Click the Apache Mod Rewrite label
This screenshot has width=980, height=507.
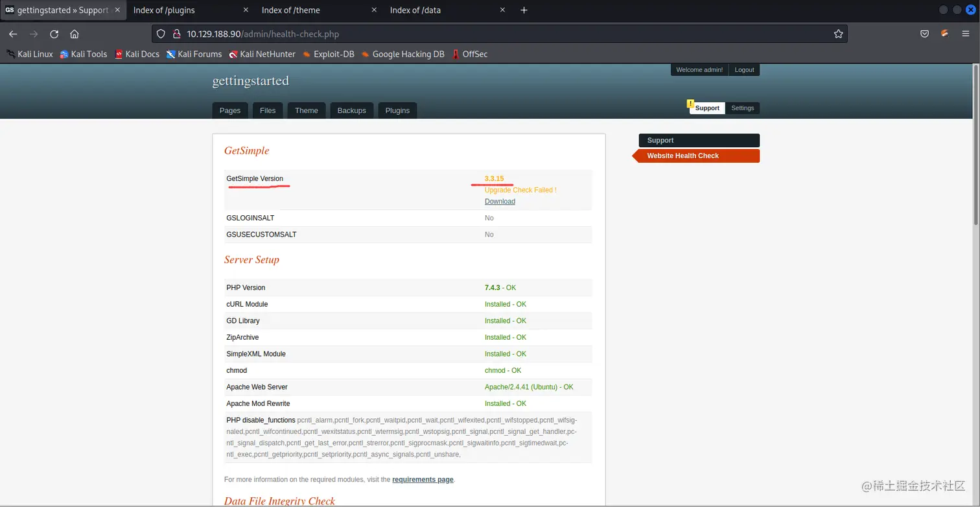tap(258, 404)
